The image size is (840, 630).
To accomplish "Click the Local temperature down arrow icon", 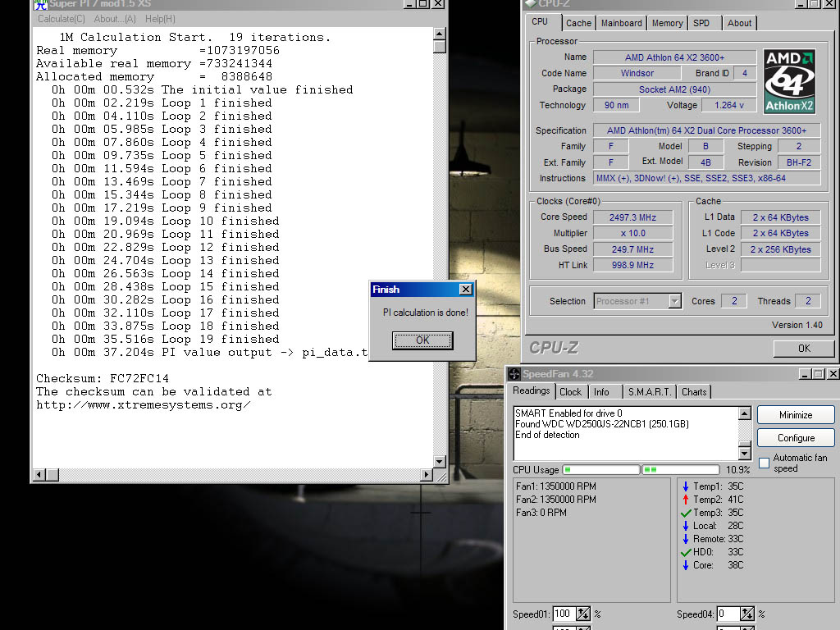I will coord(686,526).
